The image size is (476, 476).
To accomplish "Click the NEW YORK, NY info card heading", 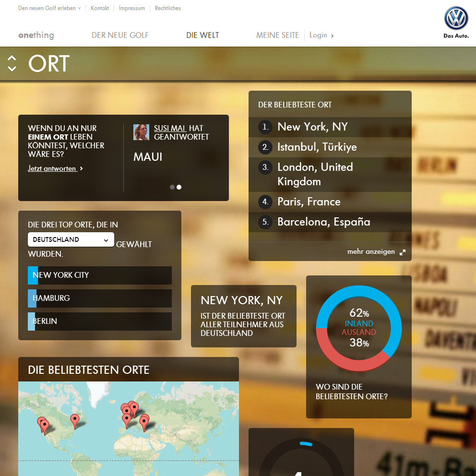I will [242, 300].
